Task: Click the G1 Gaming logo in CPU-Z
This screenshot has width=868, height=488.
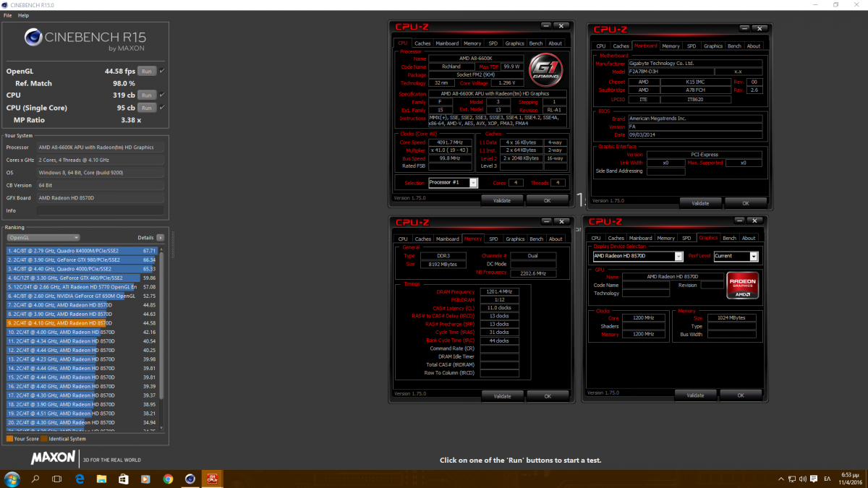Action: pos(545,71)
